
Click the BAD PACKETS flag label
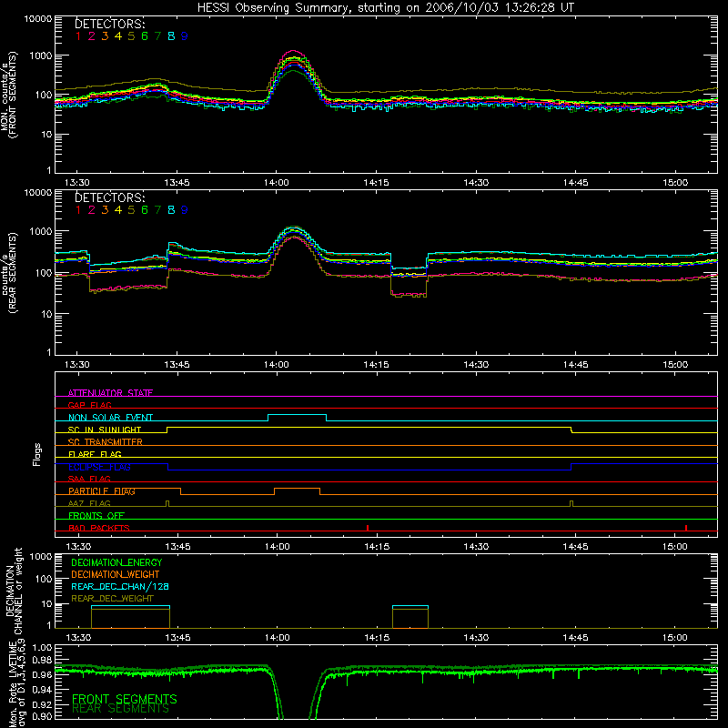click(99, 528)
